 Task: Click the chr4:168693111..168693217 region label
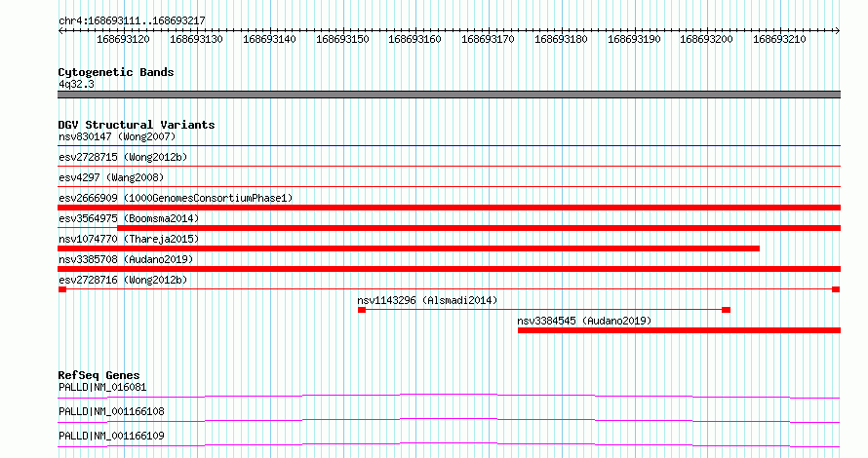(132, 20)
